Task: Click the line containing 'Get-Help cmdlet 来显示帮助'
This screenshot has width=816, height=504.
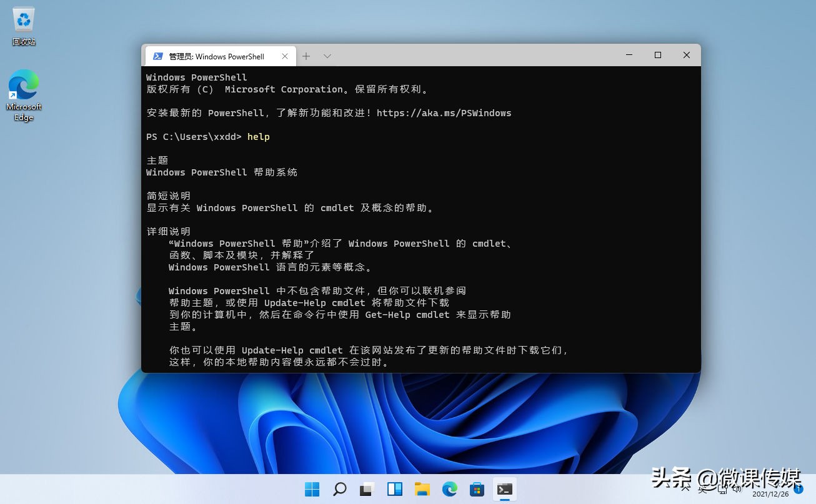Action: 340,315
